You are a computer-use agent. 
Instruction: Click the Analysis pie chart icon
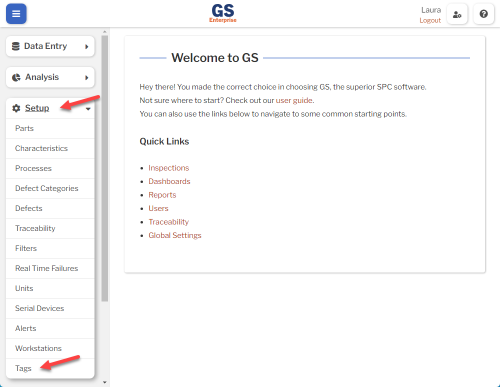pyautogui.click(x=16, y=77)
